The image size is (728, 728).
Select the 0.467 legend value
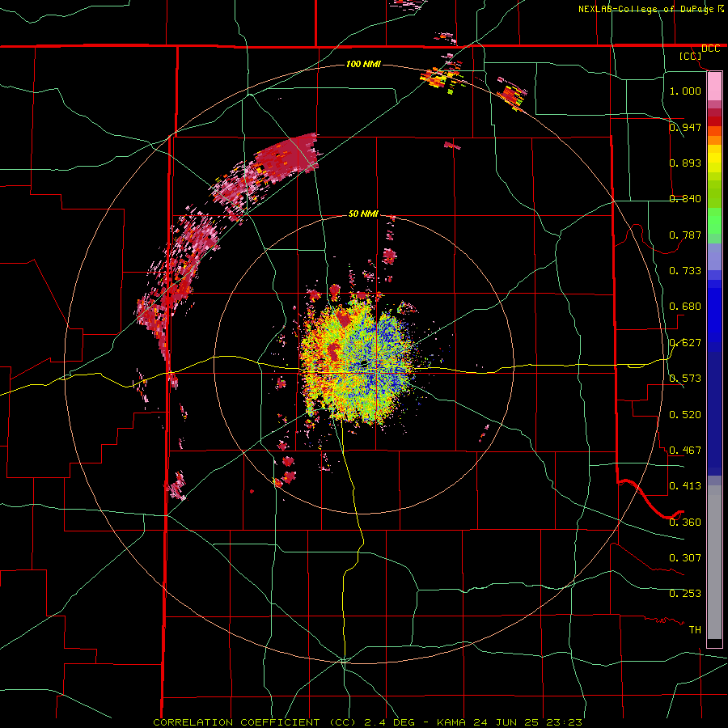pos(685,450)
